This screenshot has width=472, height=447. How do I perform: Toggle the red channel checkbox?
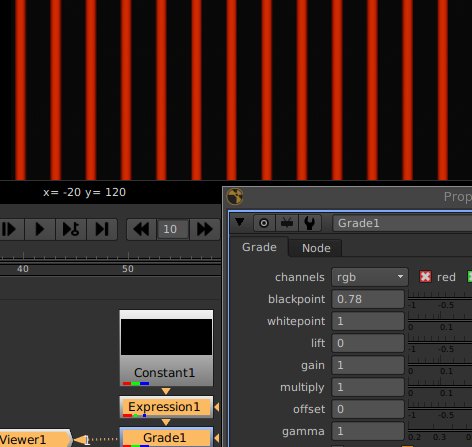(425, 277)
